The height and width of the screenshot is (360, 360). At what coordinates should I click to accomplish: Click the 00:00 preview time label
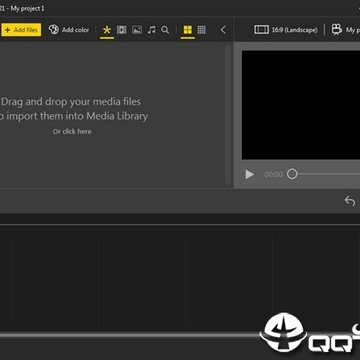273,174
